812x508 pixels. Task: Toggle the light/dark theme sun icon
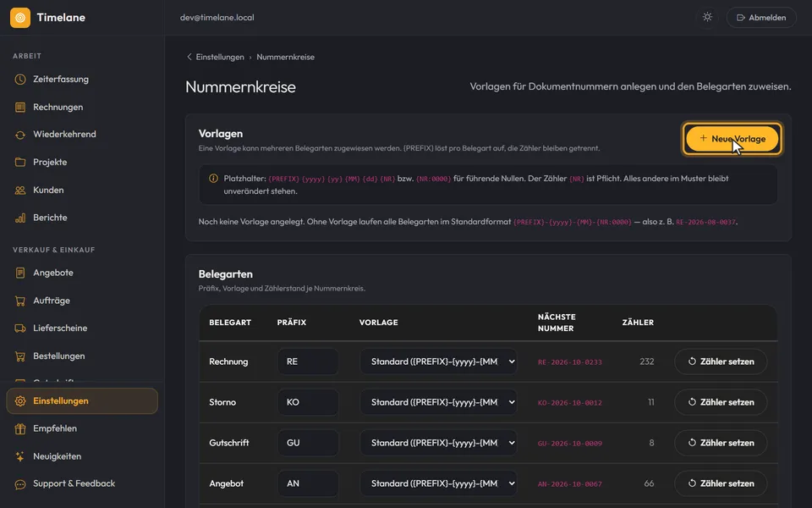tap(707, 17)
